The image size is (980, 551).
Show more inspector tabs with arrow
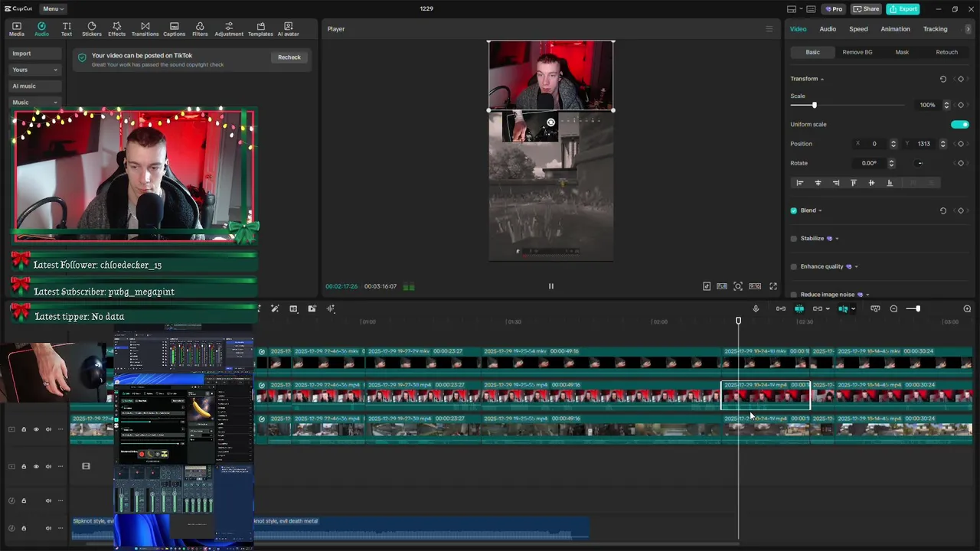pyautogui.click(x=969, y=29)
